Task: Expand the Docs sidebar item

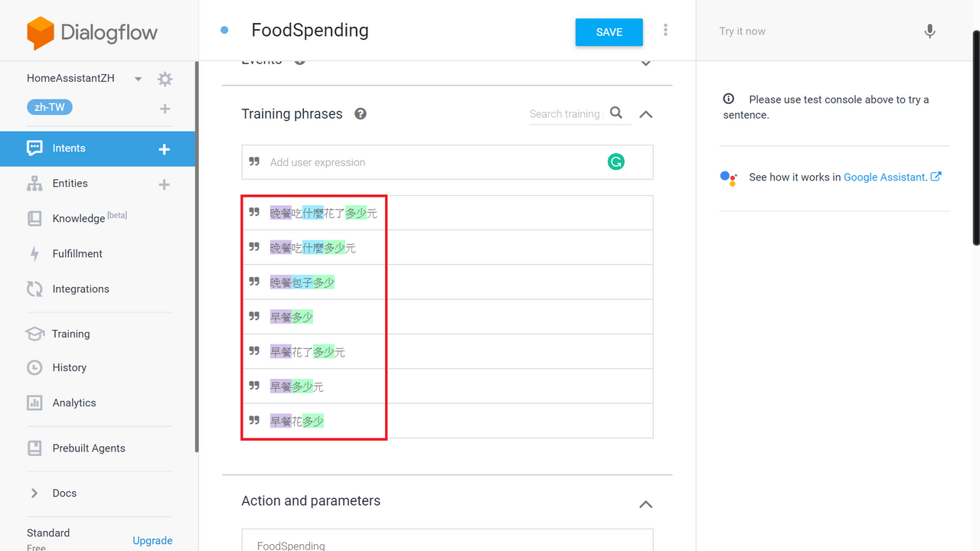Action: tap(34, 493)
